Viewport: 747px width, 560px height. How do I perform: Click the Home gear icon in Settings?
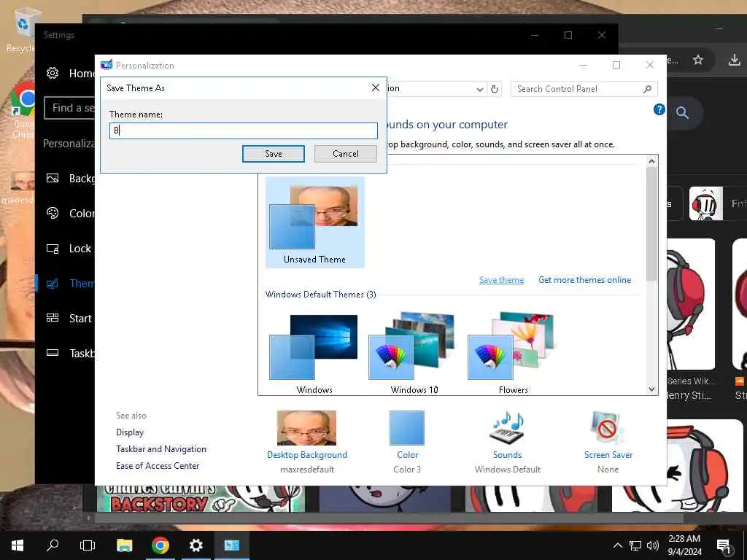(x=53, y=73)
